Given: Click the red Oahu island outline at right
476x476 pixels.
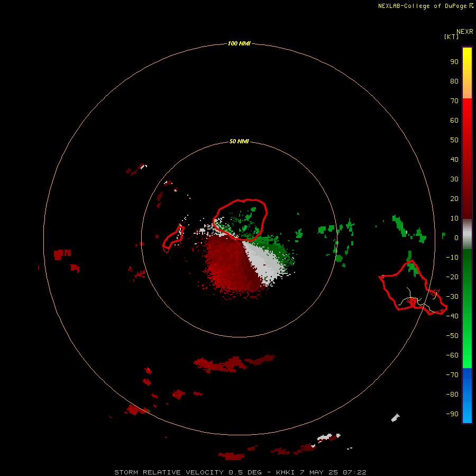Looking at the screenshot, I should [413, 287].
